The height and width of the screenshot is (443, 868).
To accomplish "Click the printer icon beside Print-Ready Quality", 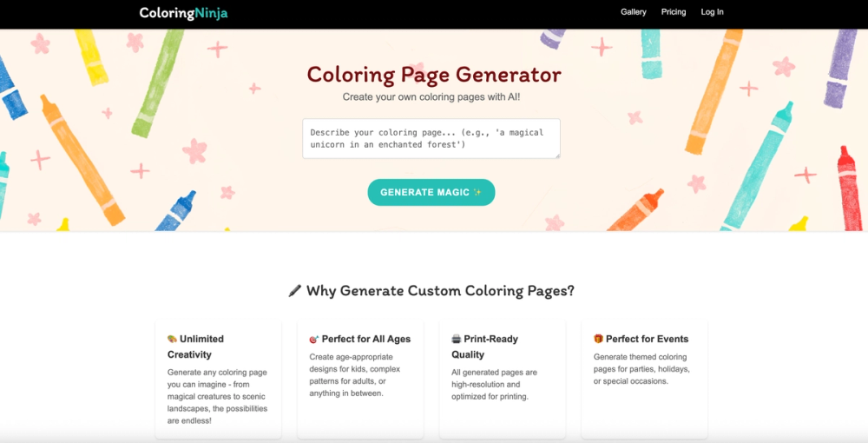I will coord(457,339).
